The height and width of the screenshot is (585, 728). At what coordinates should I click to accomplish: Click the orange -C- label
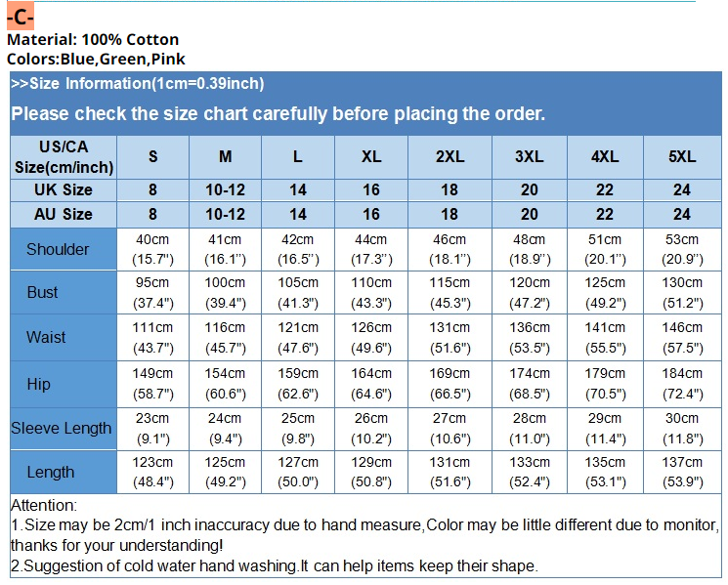pyautogui.click(x=21, y=18)
